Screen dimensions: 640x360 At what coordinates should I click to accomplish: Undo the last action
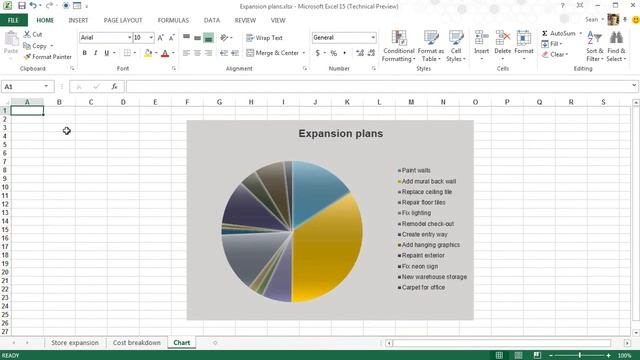33,6
